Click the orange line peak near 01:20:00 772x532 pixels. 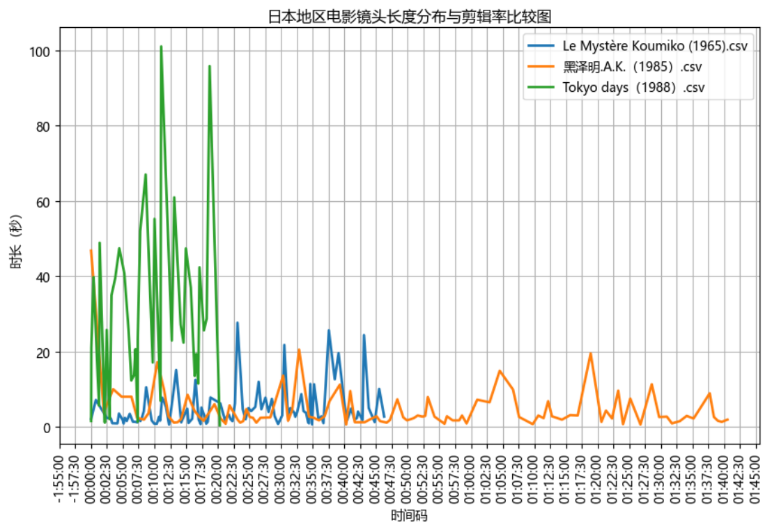point(591,353)
